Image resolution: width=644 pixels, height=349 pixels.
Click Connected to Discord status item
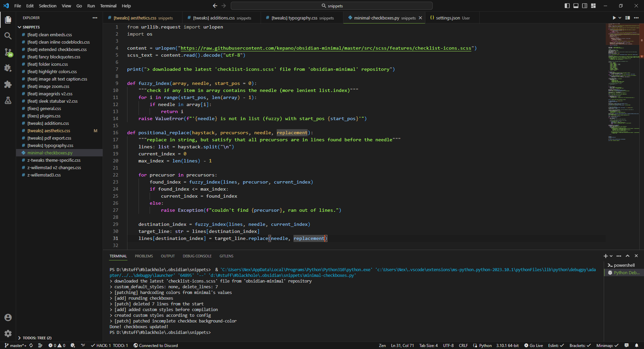coord(156,345)
